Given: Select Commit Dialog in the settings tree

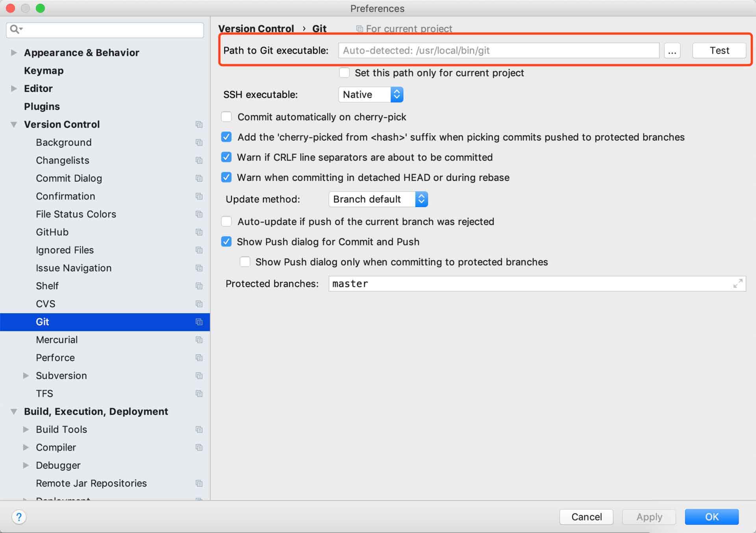Looking at the screenshot, I should point(69,178).
